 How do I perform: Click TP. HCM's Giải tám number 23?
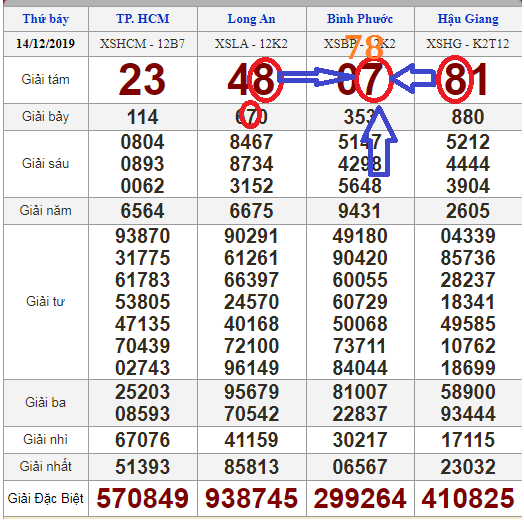(x=142, y=80)
